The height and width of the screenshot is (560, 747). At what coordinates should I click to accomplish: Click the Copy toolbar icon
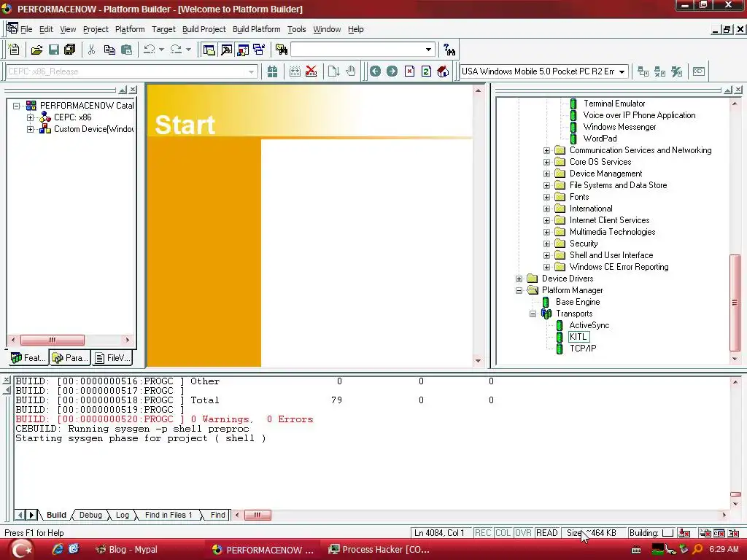pos(109,50)
